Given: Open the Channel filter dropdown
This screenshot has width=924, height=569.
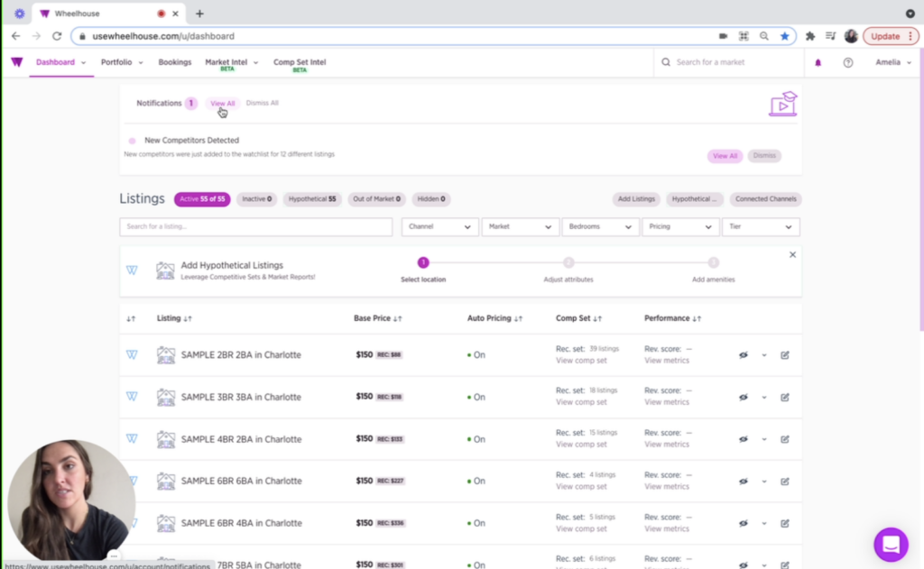Looking at the screenshot, I should tap(439, 226).
